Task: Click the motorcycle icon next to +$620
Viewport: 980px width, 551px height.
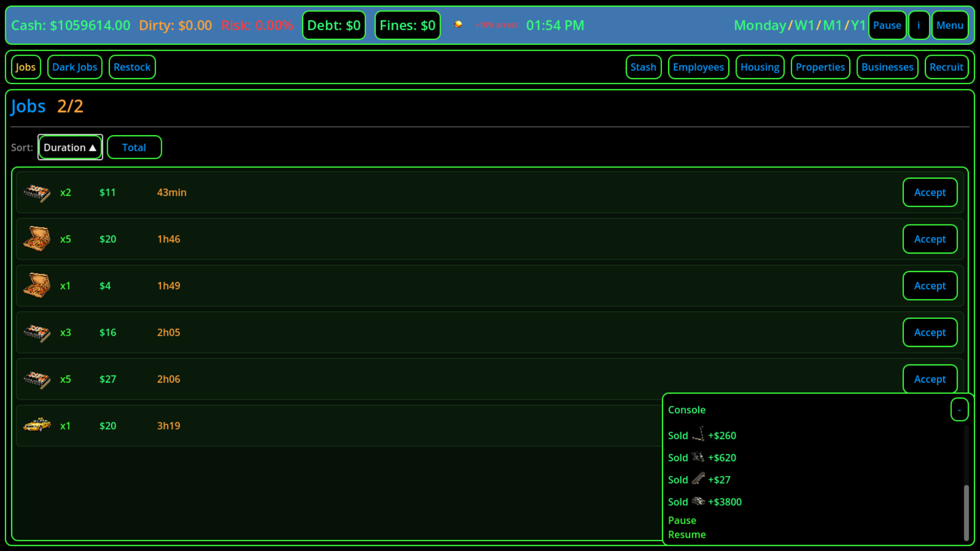Action: pyautogui.click(x=698, y=457)
